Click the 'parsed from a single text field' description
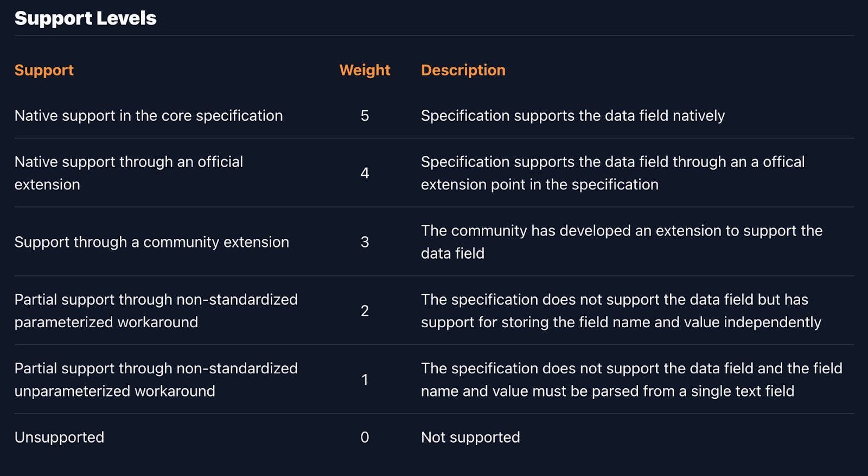This screenshot has height=476, width=868. 631,380
